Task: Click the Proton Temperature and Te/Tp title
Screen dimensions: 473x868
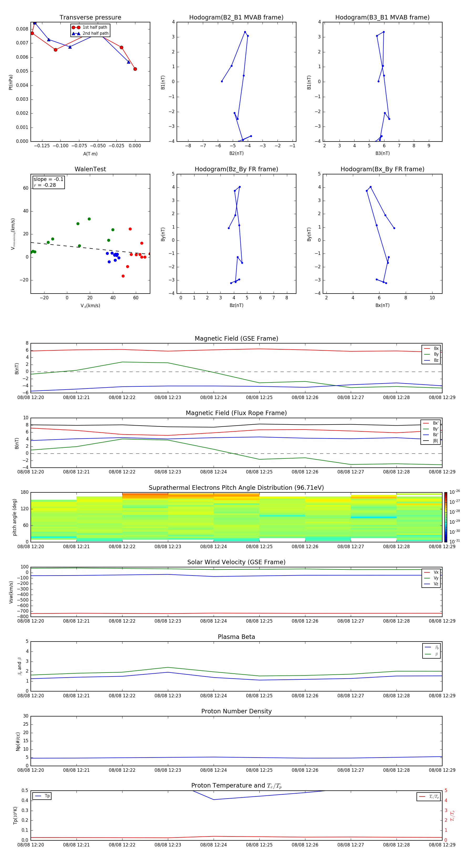Action: coord(236,786)
